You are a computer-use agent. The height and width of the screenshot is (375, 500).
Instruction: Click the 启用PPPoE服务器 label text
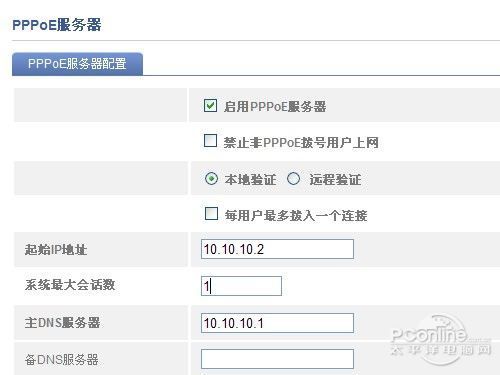[275, 107]
